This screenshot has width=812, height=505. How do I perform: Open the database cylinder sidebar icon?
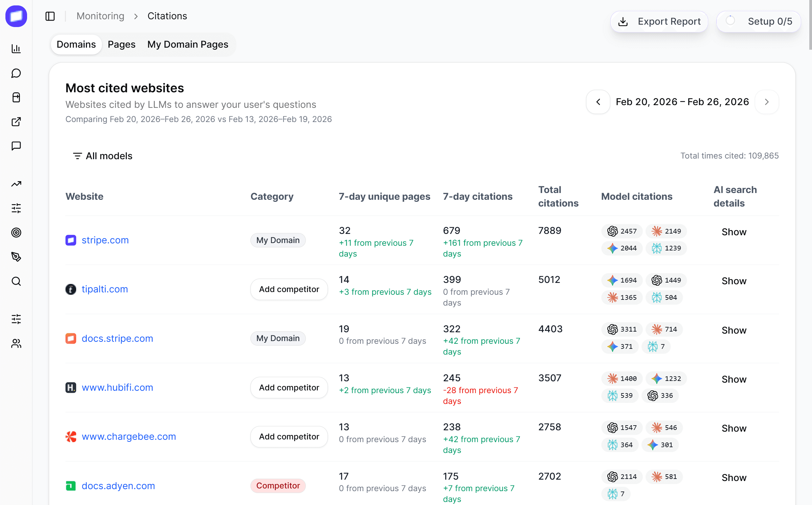pyautogui.click(x=16, y=98)
